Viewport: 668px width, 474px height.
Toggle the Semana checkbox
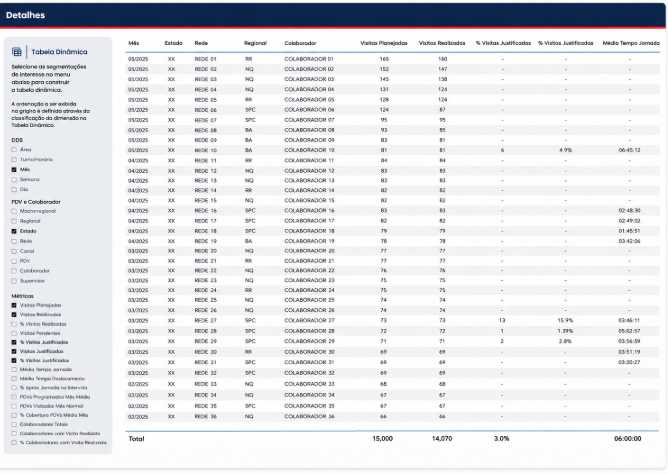click(14, 180)
